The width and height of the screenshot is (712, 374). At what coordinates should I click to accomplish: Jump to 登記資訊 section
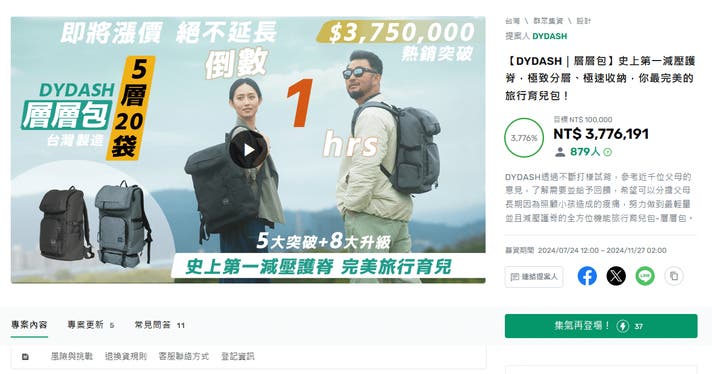coord(237,357)
